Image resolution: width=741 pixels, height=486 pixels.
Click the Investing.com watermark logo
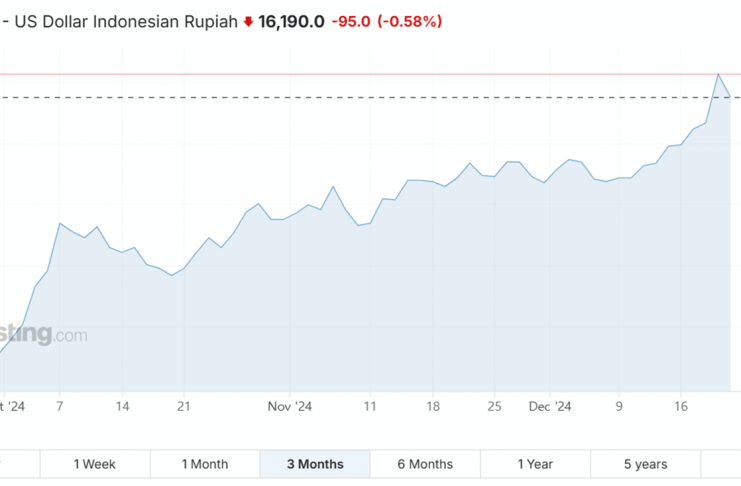(x=43, y=335)
